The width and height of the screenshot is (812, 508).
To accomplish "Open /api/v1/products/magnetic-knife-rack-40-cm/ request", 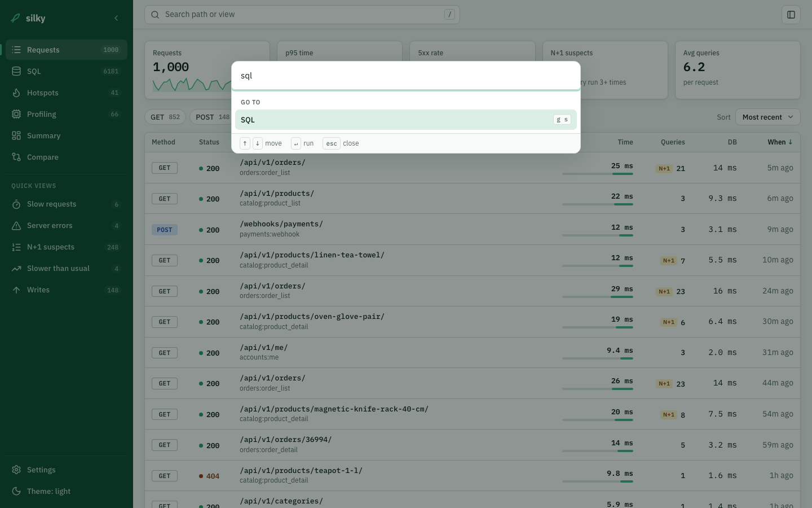I will pyautogui.click(x=473, y=414).
